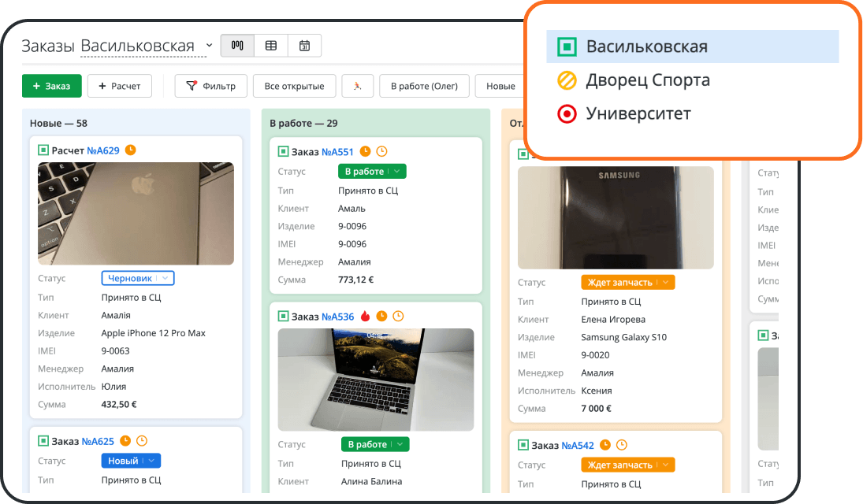Click the MacBook photo on order №A536
Viewport: 863px width, 504px height.
pyautogui.click(x=375, y=380)
